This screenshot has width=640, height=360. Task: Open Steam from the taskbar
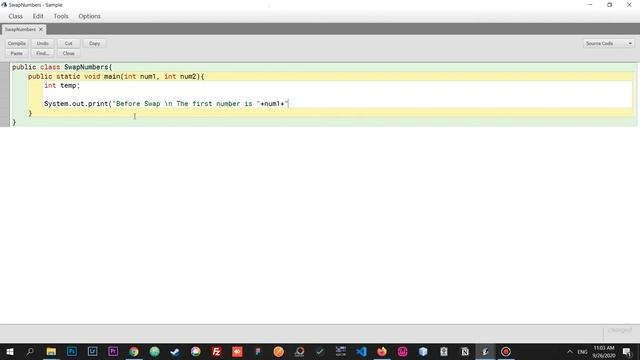[175, 351]
